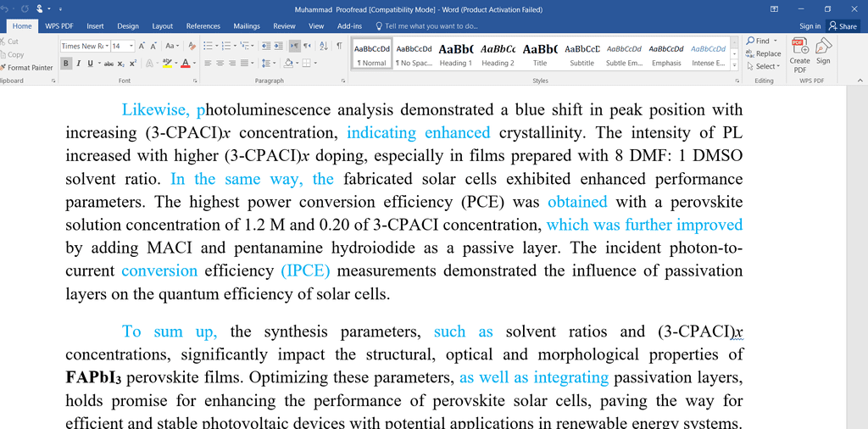Switch to Review tab
This screenshot has height=429, width=868.
[284, 26]
